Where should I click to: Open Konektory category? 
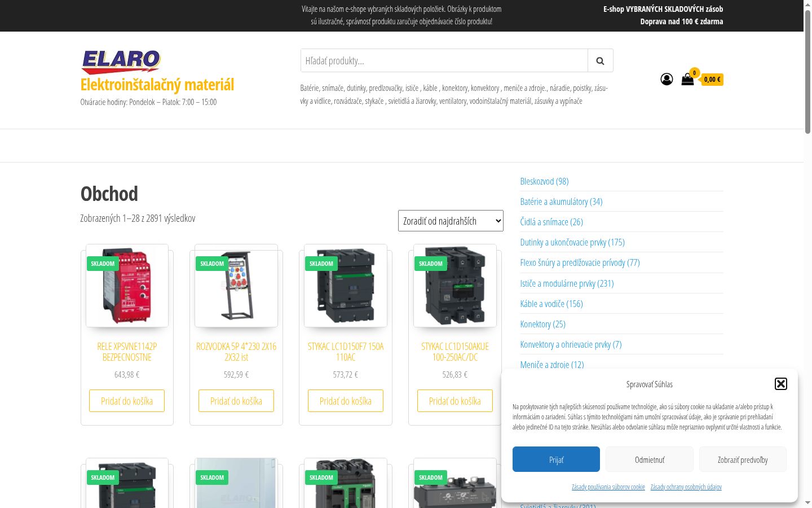click(542, 324)
